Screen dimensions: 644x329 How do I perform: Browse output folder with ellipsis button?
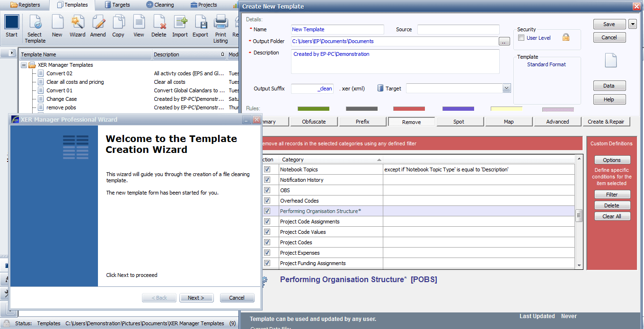click(504, 42)
